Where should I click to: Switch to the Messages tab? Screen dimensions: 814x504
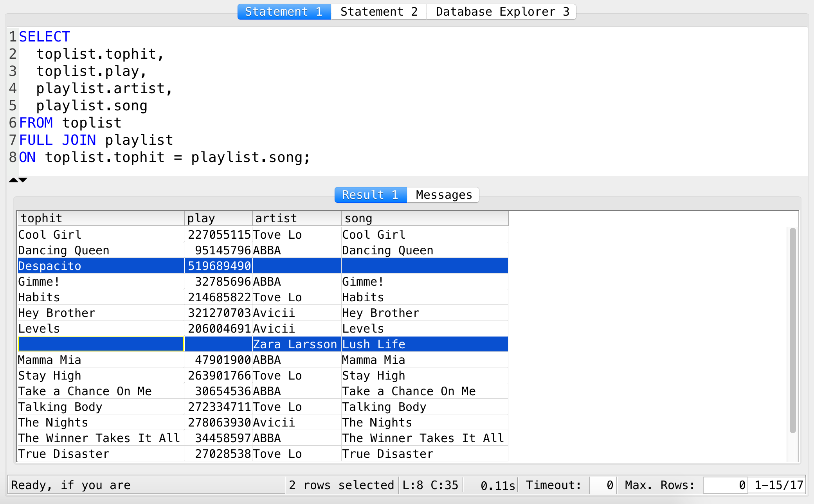pos(443,194)
